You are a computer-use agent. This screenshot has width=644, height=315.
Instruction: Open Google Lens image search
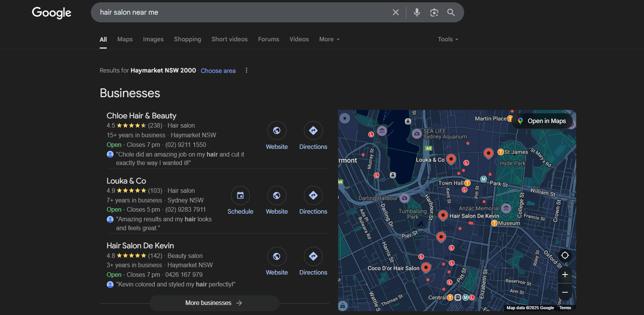434,12
